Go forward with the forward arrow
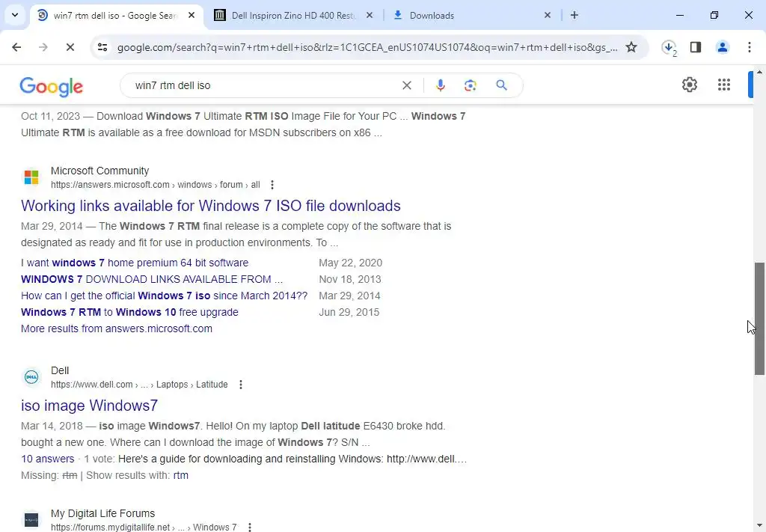 tap(43, 47)
